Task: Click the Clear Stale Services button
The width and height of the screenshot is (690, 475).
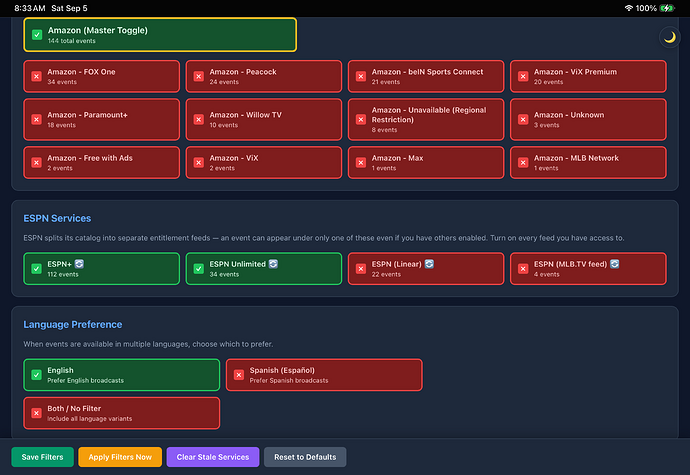Action: [x=213, y=457]
